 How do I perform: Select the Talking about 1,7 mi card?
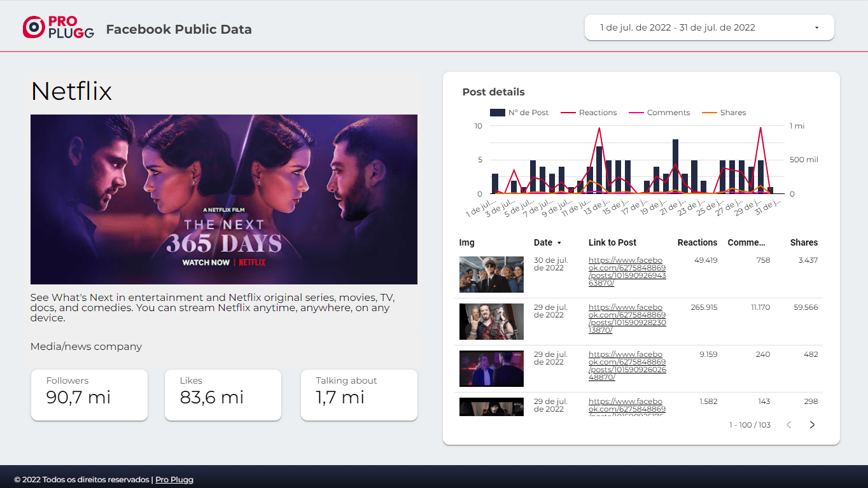[359, 395]
